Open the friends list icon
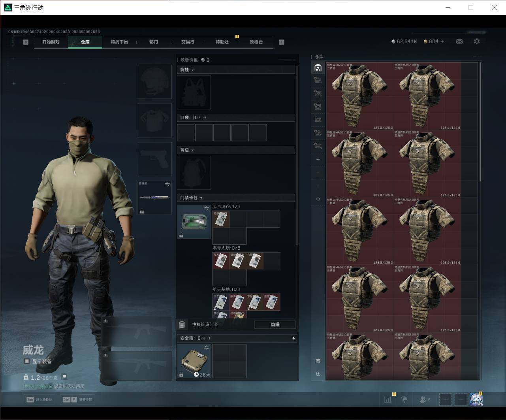 point(425,399)
